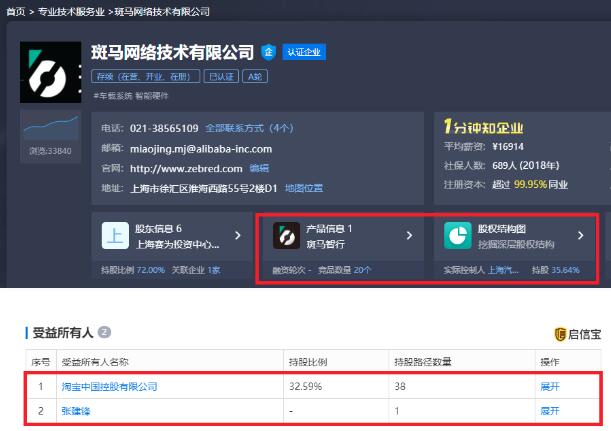Click 社保人数 689人 (2018年) value
Viewport: 611px width, 431px height.
pyautogui.click(x=525, y=166)
